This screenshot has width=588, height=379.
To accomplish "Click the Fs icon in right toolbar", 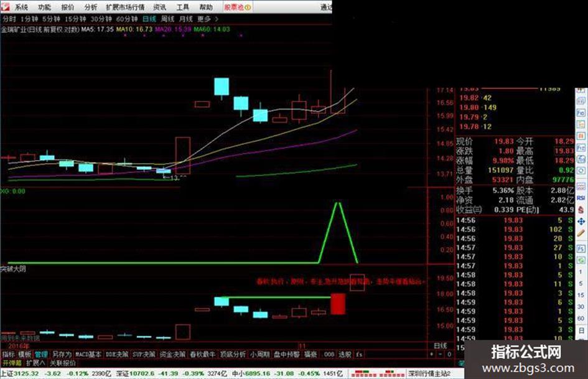I will click(581, 249).
